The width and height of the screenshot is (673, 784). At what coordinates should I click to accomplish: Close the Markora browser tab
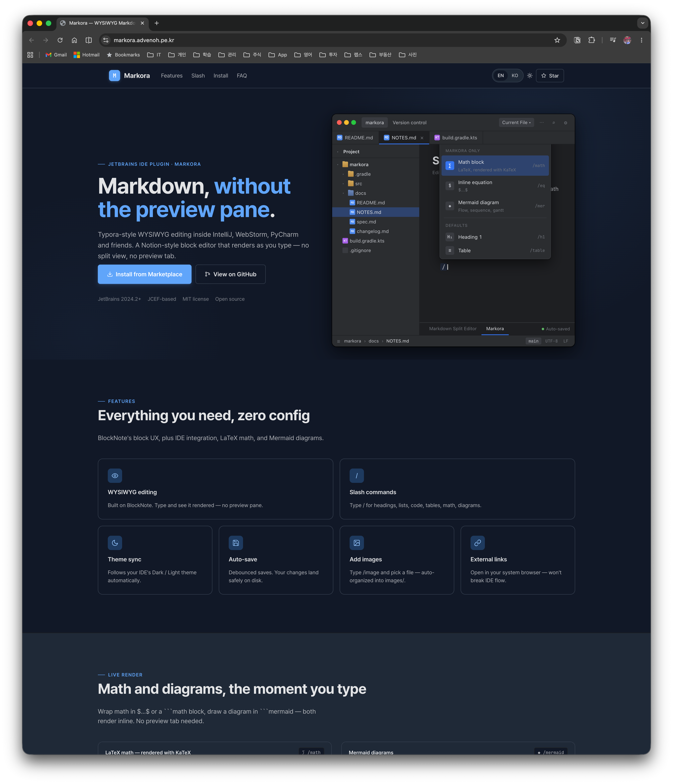[142, 23]
